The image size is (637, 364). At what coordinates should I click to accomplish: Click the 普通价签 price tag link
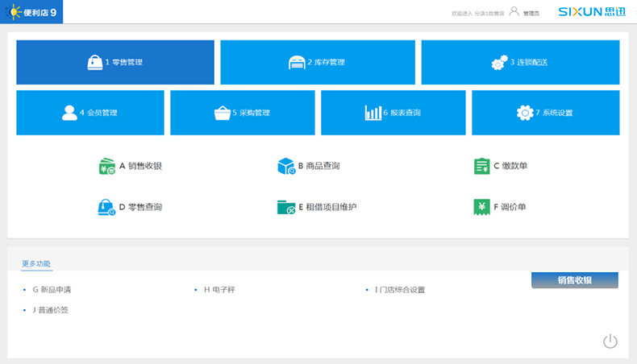(50, 310)
